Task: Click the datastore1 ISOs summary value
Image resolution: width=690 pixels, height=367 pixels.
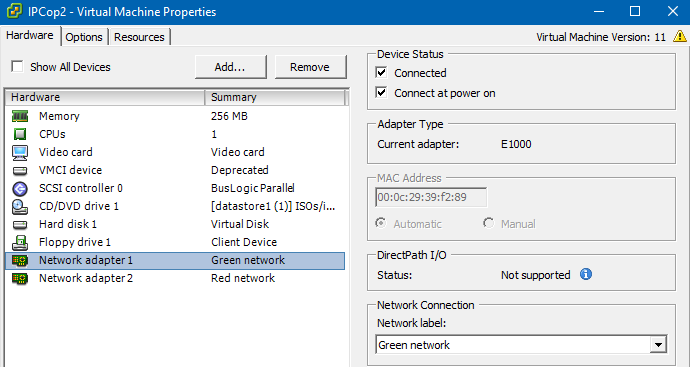Action: click(273, 206)
